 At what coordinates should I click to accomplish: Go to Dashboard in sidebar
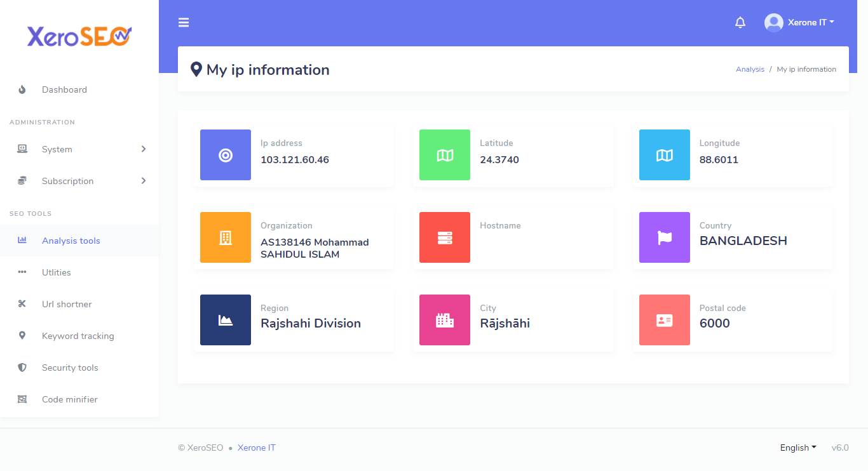coord(64,90)
